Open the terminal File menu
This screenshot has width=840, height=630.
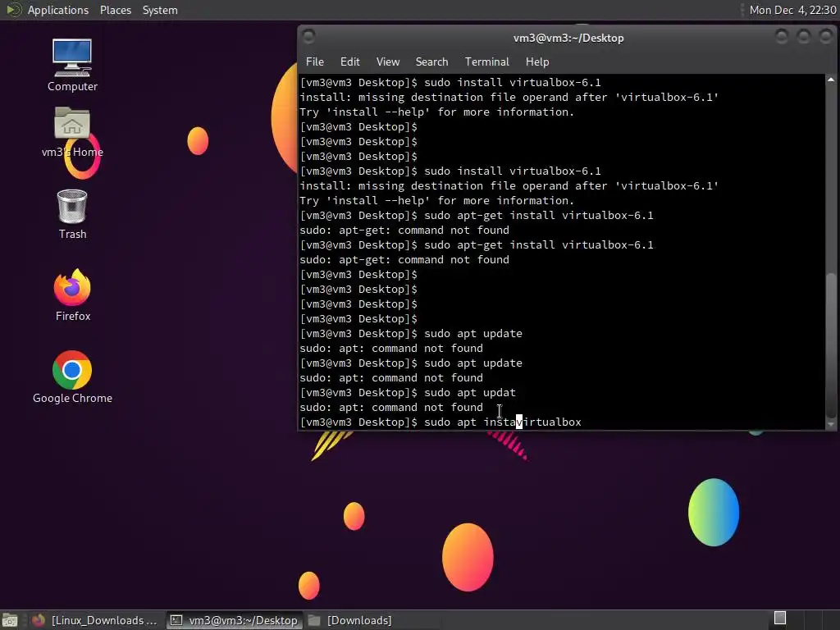tap(314, 62)
